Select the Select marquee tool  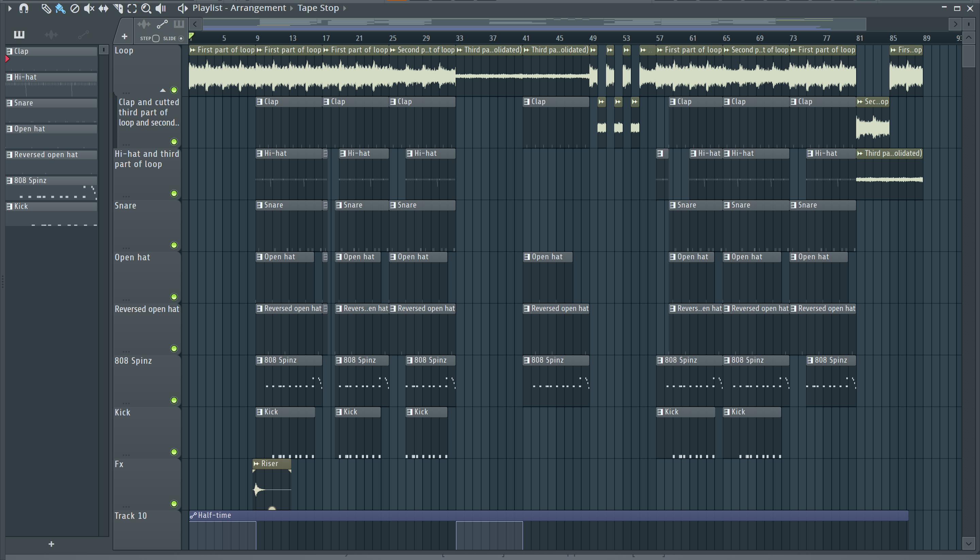[132, 8]
